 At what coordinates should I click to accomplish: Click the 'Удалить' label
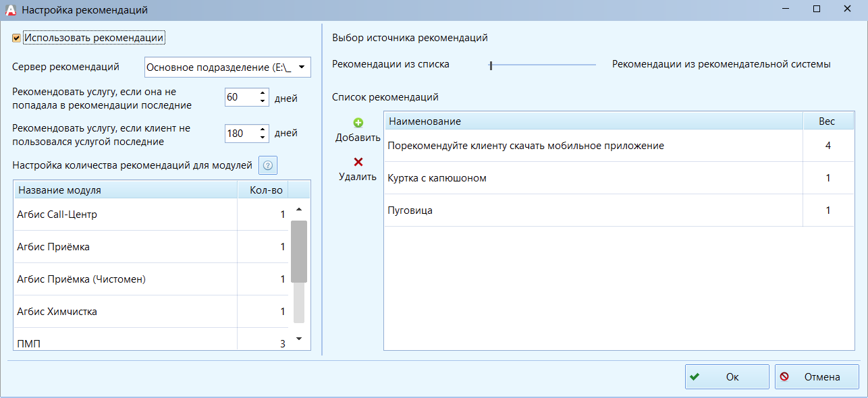(358, 177)
